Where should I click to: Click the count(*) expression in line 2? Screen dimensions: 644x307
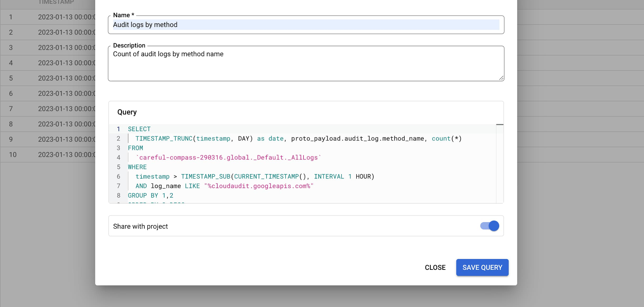[446, 139]
